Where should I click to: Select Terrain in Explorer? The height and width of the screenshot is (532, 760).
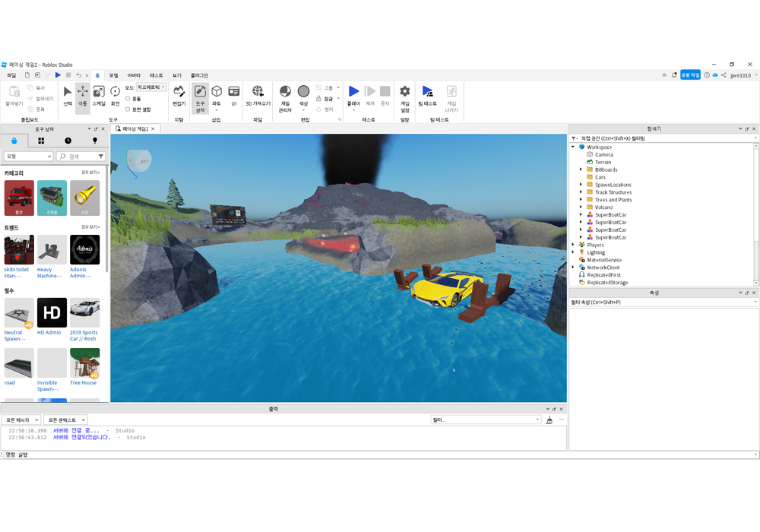coord(603,163)
